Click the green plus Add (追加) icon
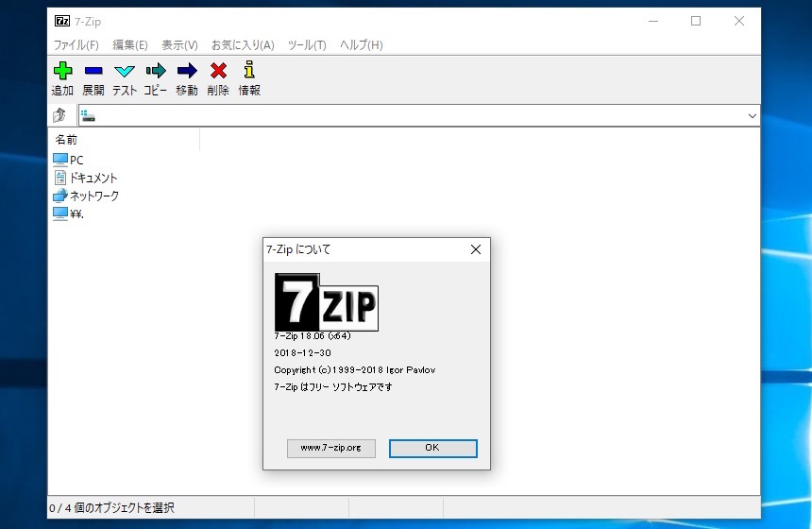 point(62,71)
